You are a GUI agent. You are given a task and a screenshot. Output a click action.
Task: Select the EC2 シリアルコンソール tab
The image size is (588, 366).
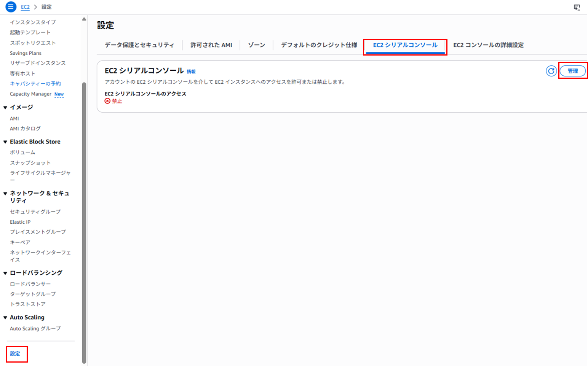pos(405,45)
